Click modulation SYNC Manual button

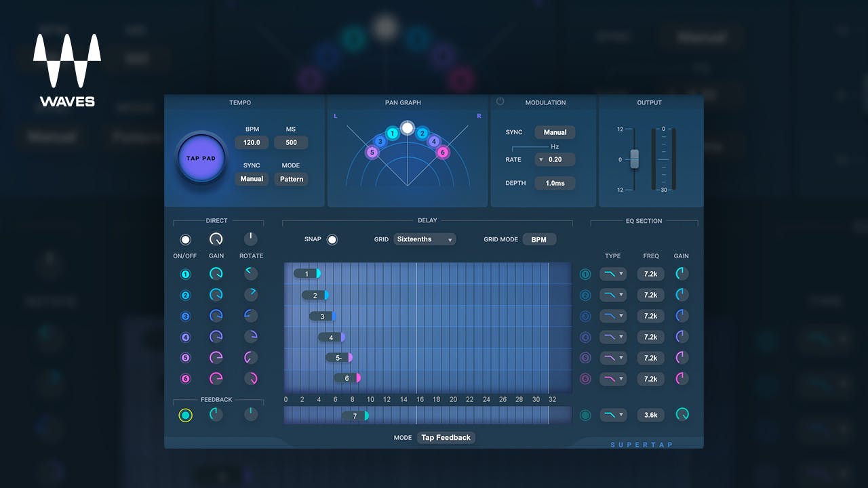pyautogui.click(x=555, y=132)
